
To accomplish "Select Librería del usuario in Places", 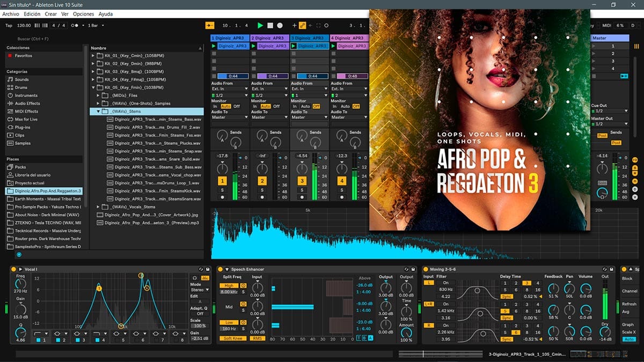I will pyautogui.click(x=32, y=175).
